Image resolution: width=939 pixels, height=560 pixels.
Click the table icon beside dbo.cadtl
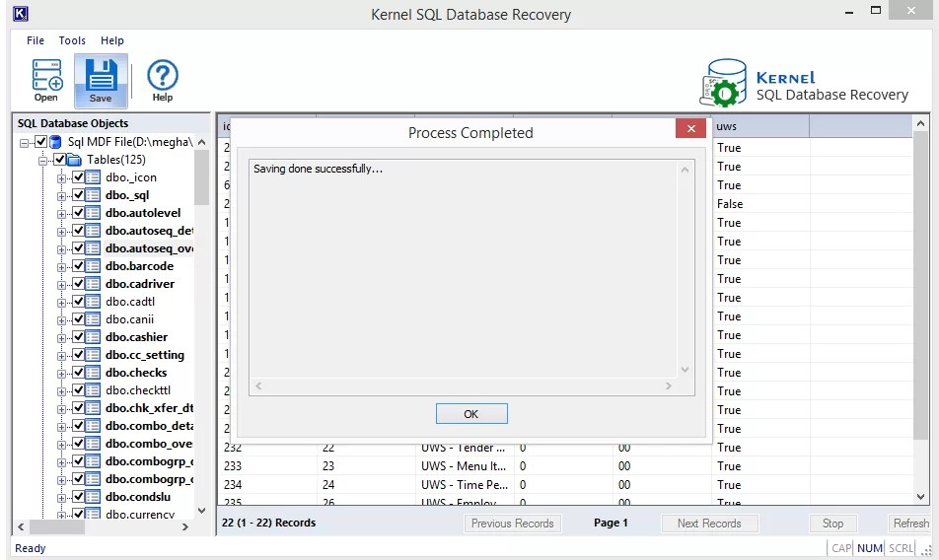point(93,302)
